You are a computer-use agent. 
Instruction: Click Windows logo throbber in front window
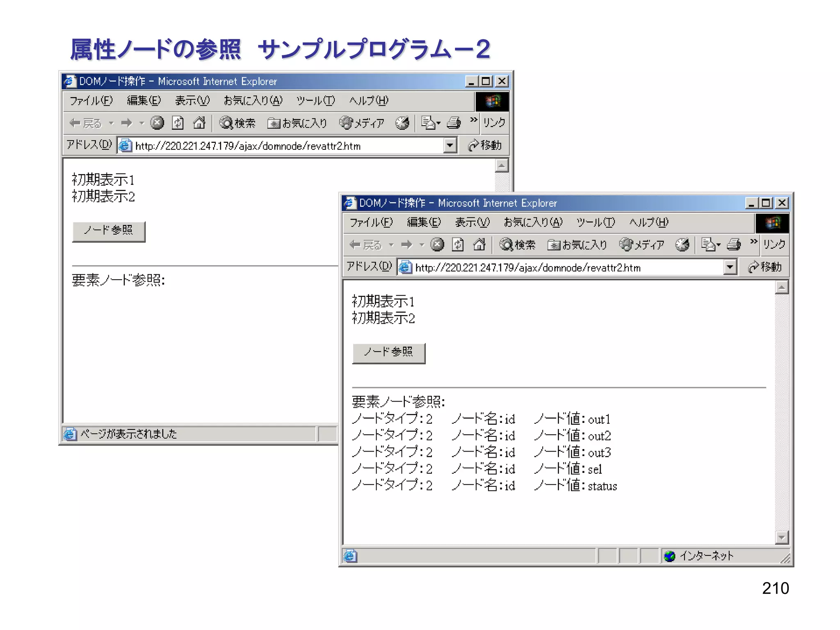(772, 223)
